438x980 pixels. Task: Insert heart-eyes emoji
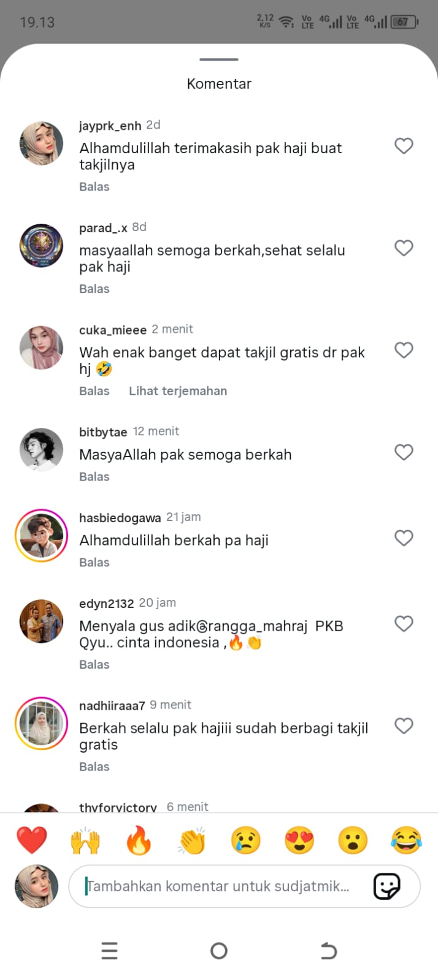(x=299, y=840)
